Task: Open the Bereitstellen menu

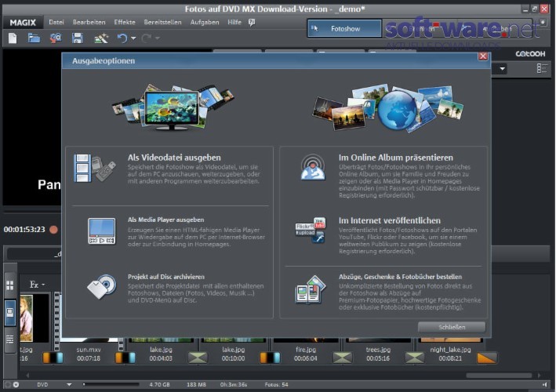Action: coord(163,22)
